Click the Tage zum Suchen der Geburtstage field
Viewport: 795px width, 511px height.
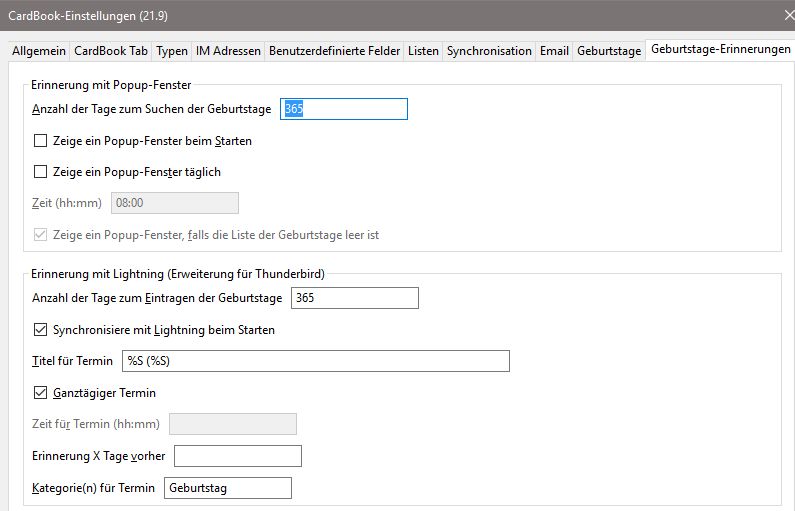(344, 109)
